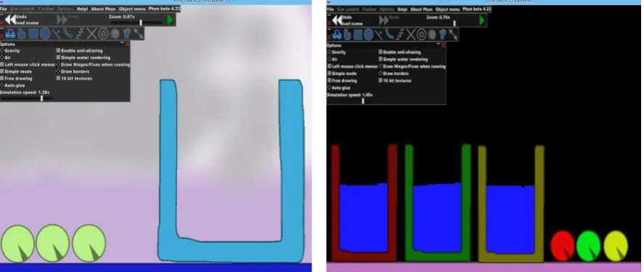644x272 pixels.
Task: Click the Zoom slider handle in left window
Action: pyautogui.click(x=141, y=23)
